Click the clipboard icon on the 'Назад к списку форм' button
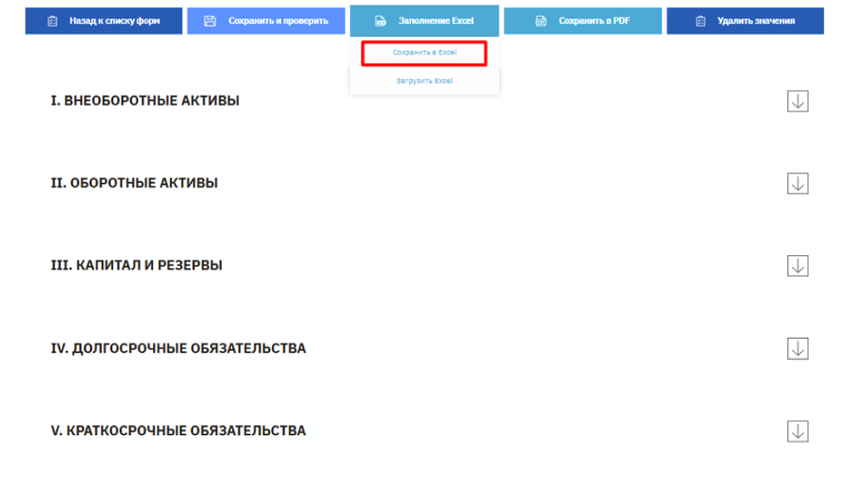Screen dimensions: 865x504 (x=52, y=20)
